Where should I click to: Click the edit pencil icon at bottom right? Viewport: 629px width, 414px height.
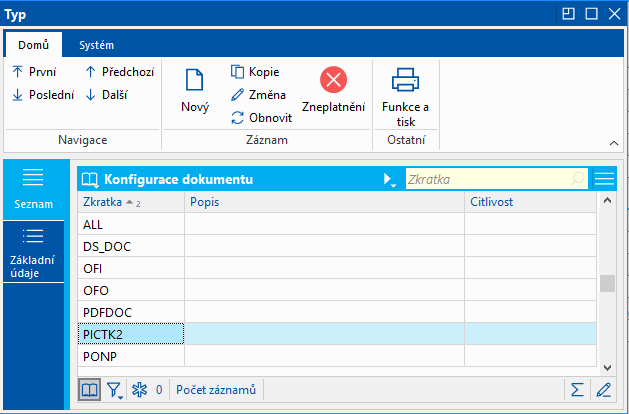click(602, 389)
